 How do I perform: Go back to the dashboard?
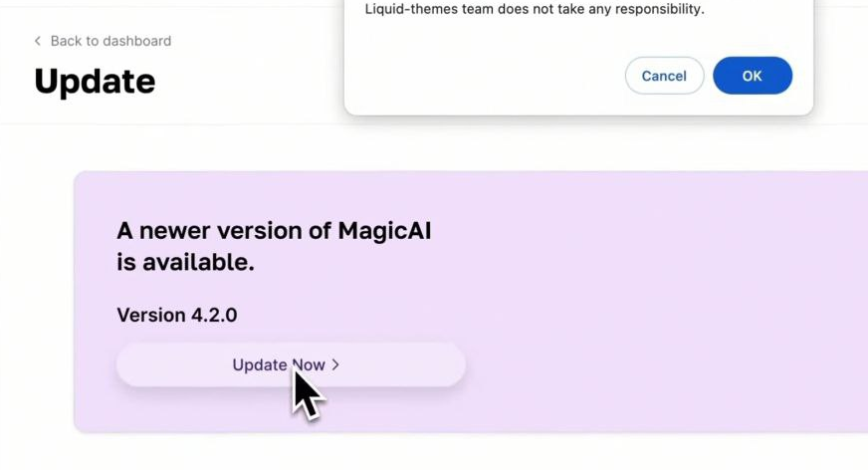coord(103,41)
